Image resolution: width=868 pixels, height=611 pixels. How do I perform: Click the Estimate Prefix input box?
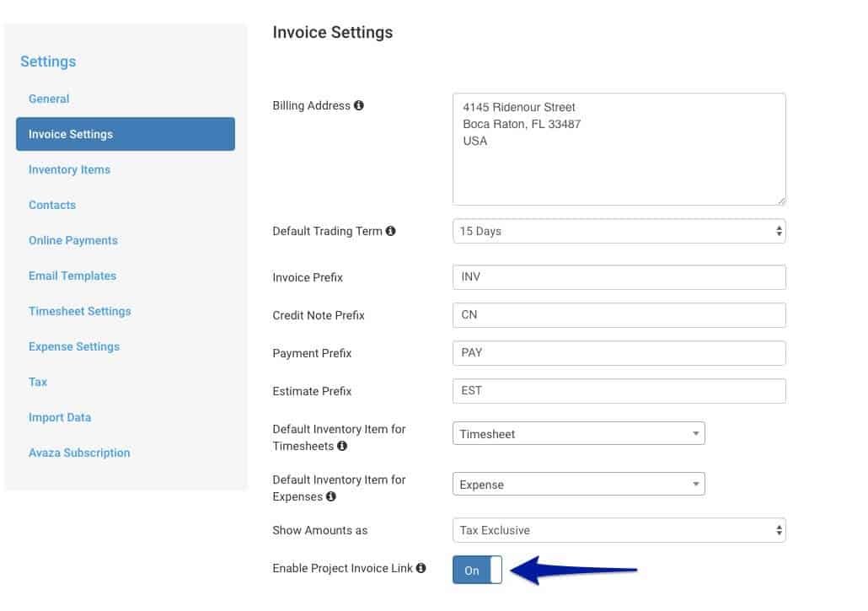click(x=619, y=390)
